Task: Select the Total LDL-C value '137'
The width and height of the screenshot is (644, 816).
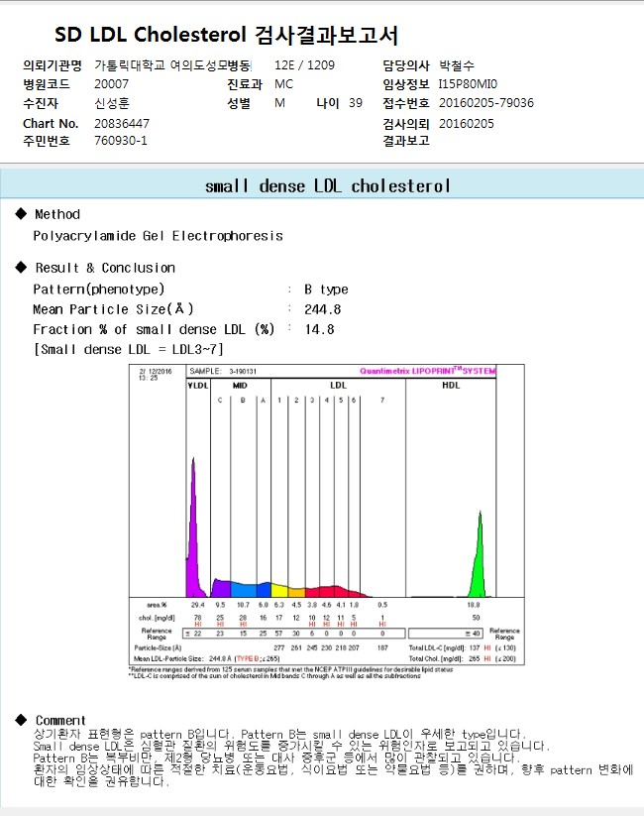Action: point(474,648)
